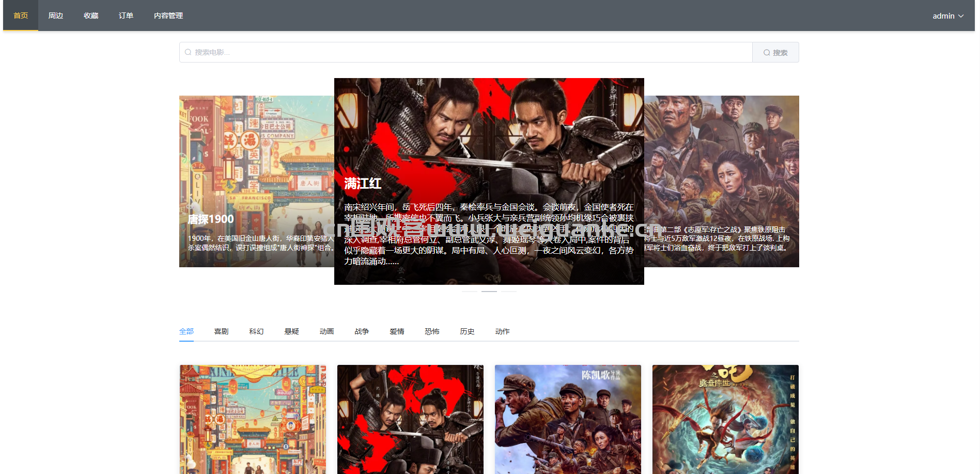Open the 订单 orders page

click(126, 16)
